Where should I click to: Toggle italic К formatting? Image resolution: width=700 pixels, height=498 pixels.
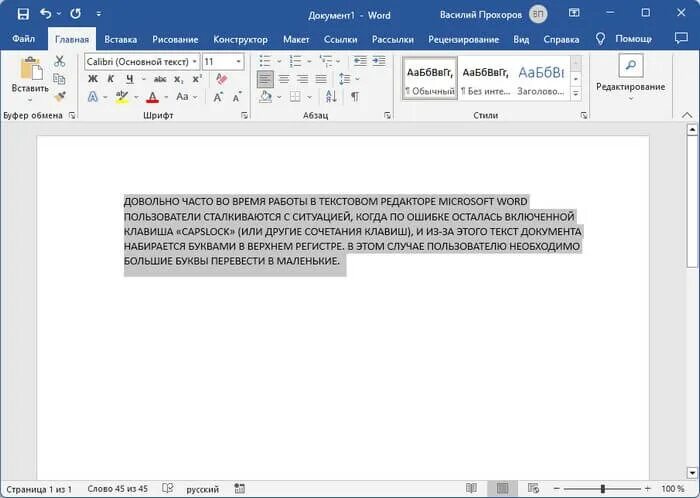[x=111, y=79]
